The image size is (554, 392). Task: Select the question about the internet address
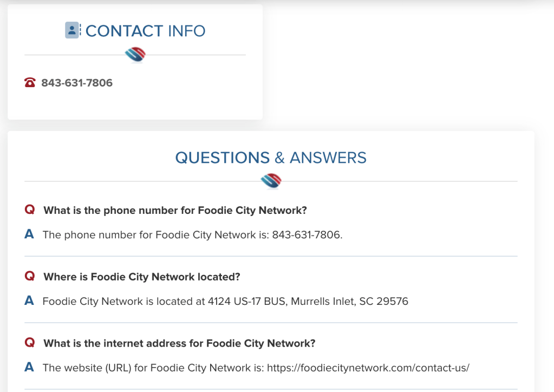(x=179, y=343)
